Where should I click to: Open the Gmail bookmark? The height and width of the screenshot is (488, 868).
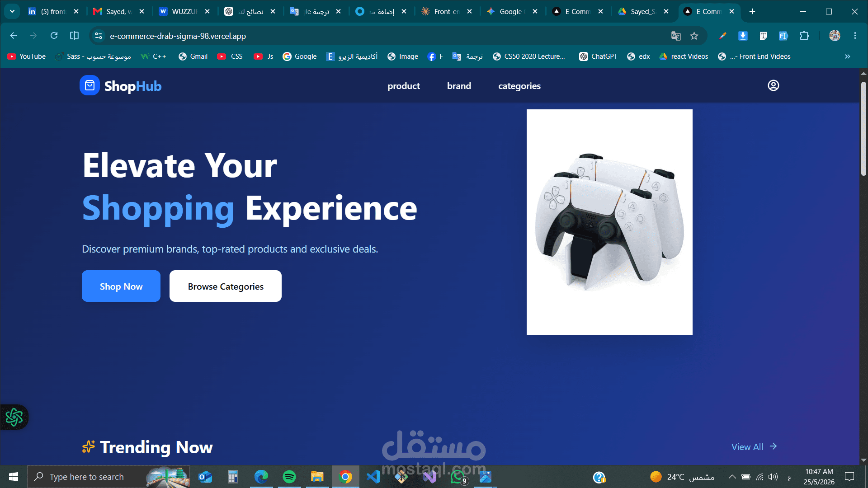tap(193, 56)
